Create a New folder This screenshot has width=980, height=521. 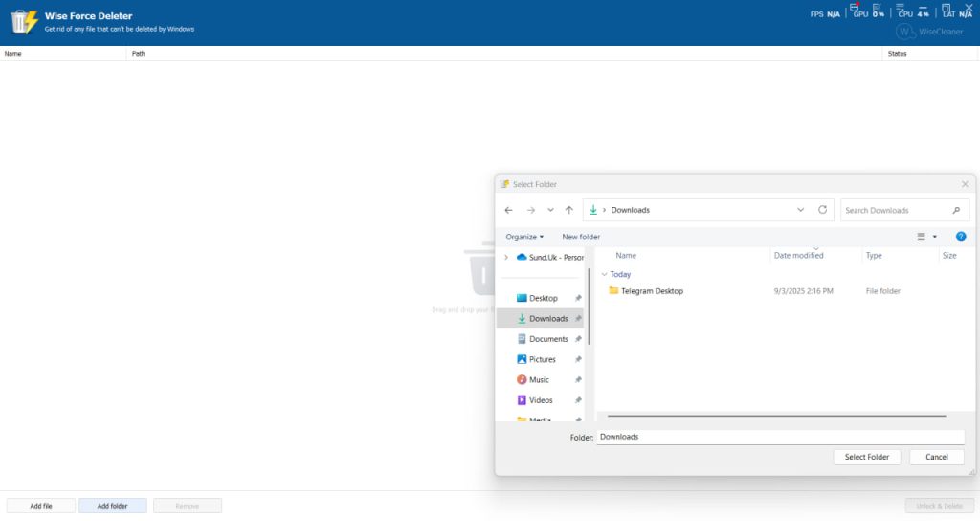click(x=581, y=237)
